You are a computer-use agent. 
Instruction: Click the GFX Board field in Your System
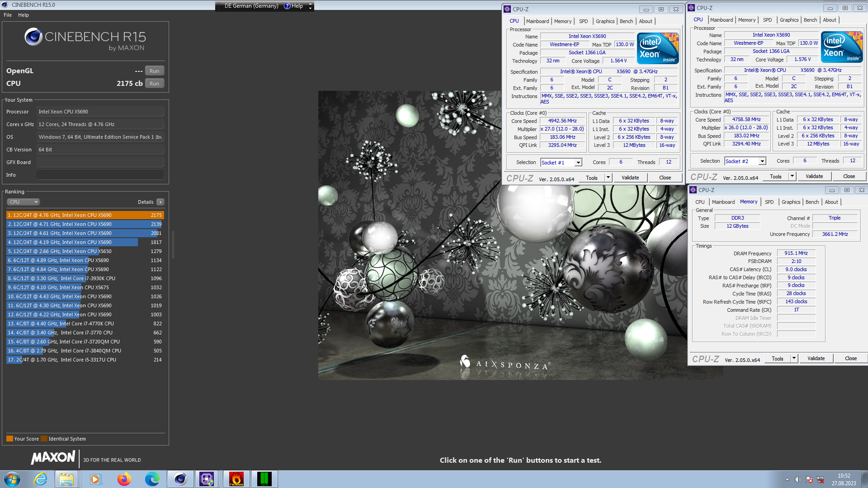point(100,162)
